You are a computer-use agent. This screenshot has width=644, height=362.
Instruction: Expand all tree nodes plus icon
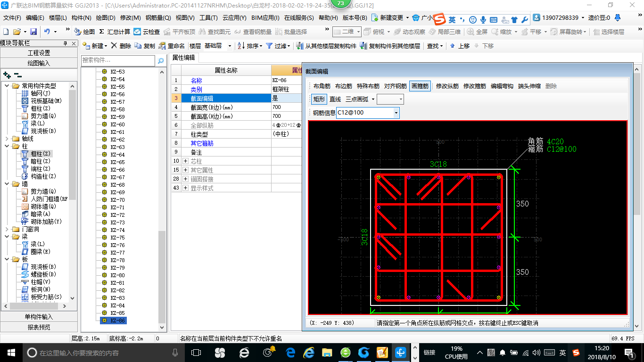pos(7,74)
